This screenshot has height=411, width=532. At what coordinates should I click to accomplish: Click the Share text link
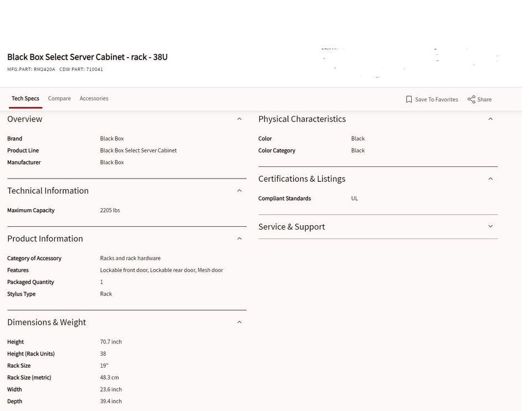tap(484, 99)
